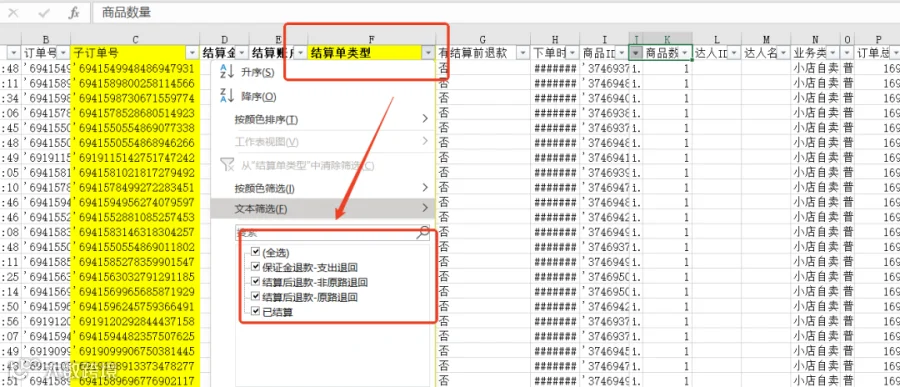The image size is (900, 387).
Task: Open filter arrow for 有结算前退款 column
Action: pos(522,53)
